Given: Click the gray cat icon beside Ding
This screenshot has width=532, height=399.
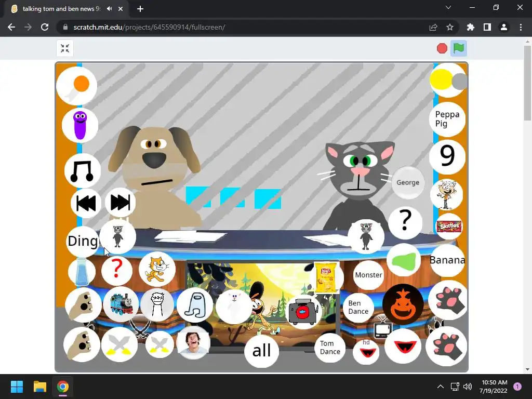Looking at the screenshot, I should 118,236.
